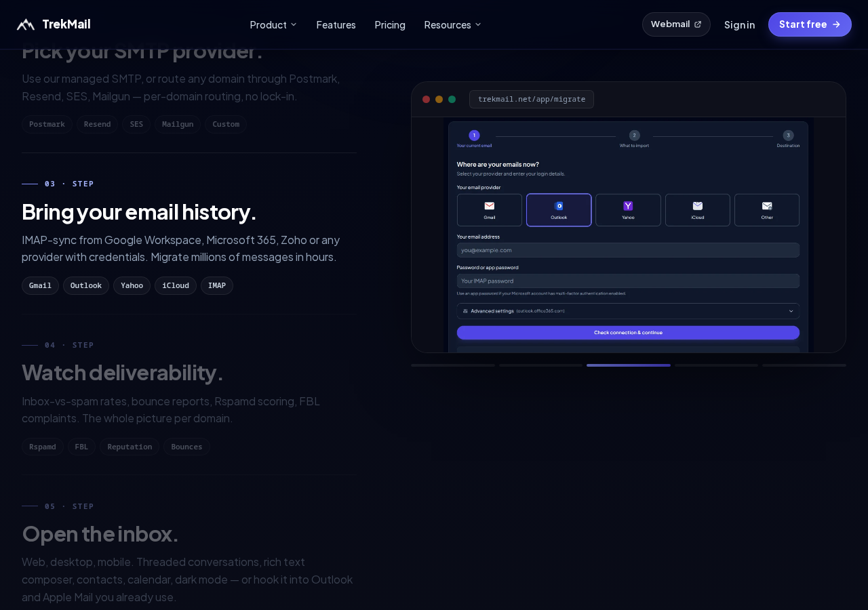Click the Custom tag
Viewport: 868px width, 610px height.
point(226,124)
